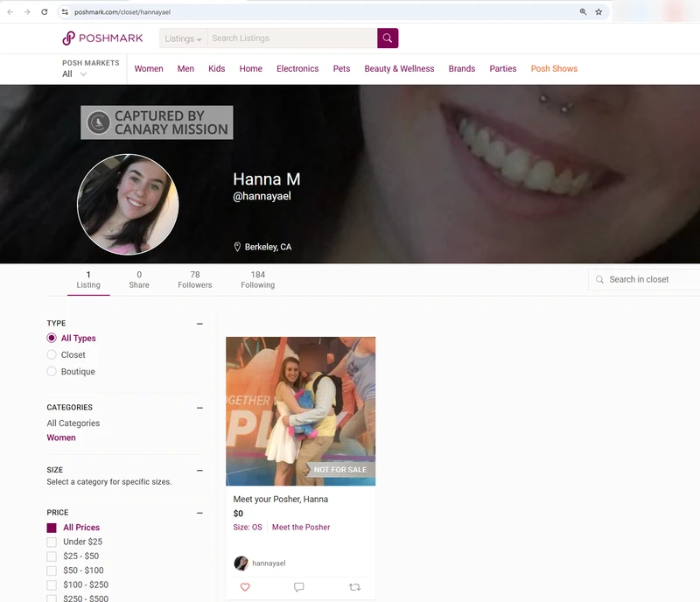Click the location pin icon near Berkeley, CA
The height and width of the screenshot is (602, 700).
(237, 247)
